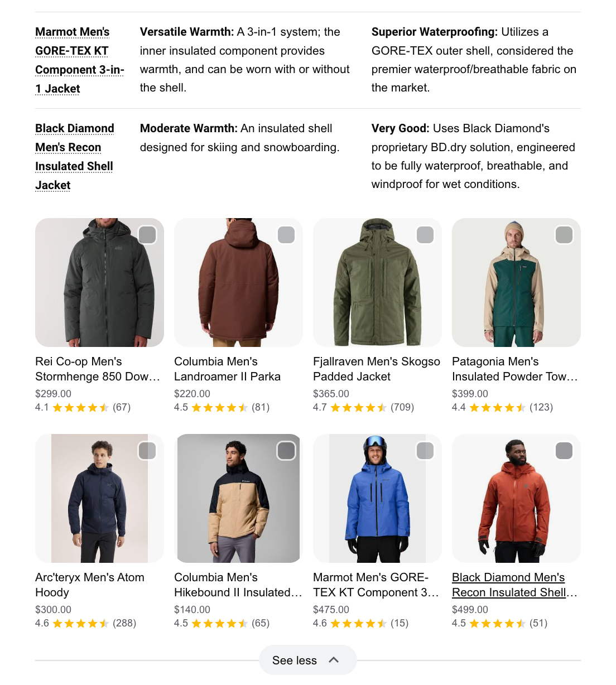Tick checkbox on Black Diamond Recon jacket
The height and width of the screenshot is (685, 616).
[x=564, y=451]
